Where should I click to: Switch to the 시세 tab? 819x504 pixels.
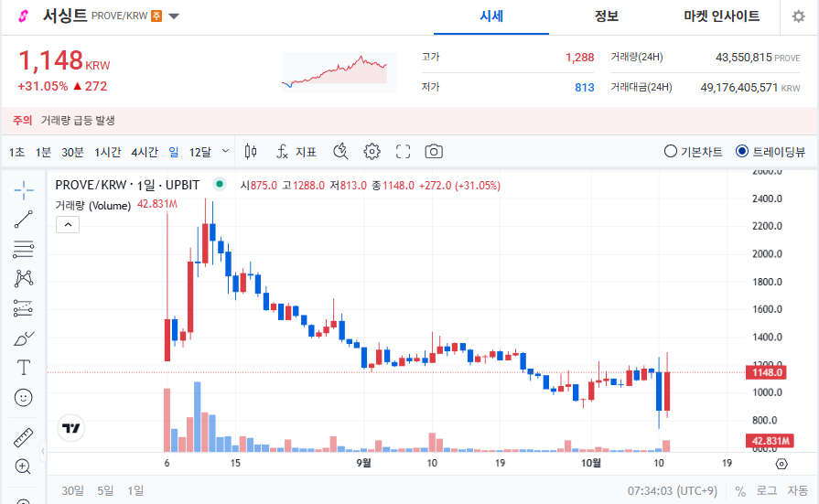click(x=491, y=16)
